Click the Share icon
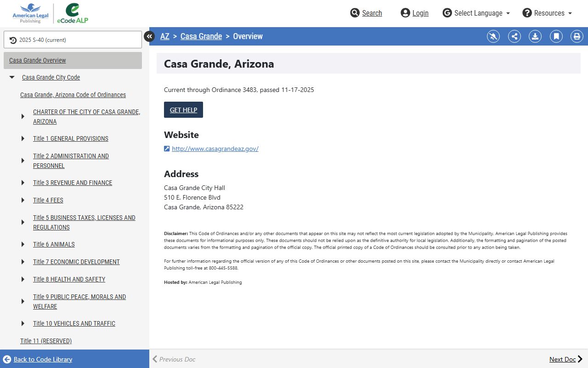The width and height of the screenshot is (588, 368). point(514,36)
